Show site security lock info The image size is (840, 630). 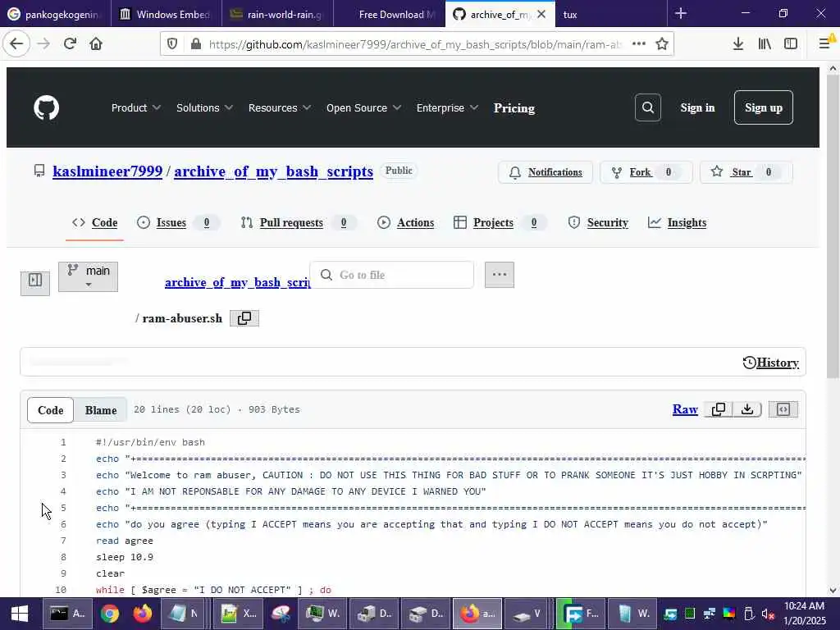pos(196,44)
